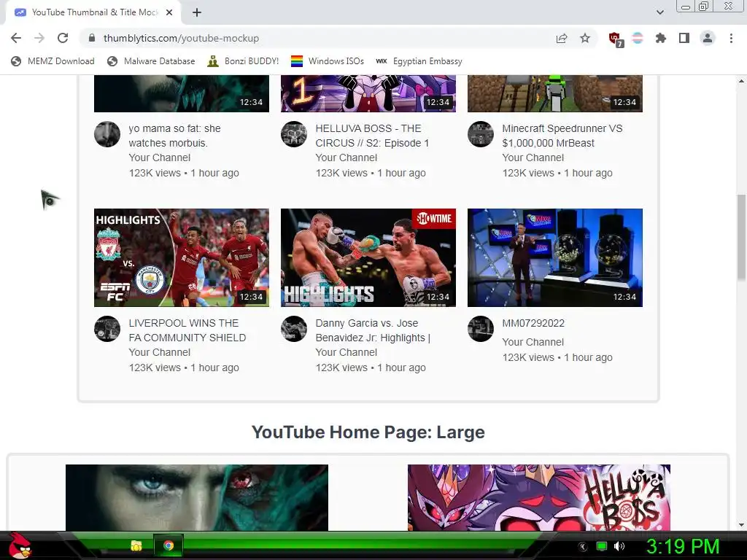Image resolution: width=747 pixels, height=560 pixels.
Task: Open the uBlock Origin extension
Action: tap(616, 39)
